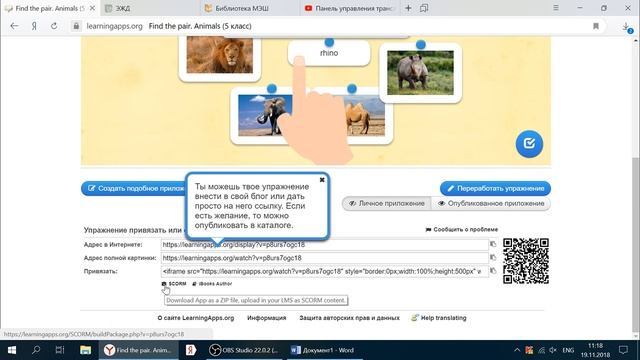640x360 pixels.
Task: Click the Адрес полной картинки URL field
Action: (324, 258)
